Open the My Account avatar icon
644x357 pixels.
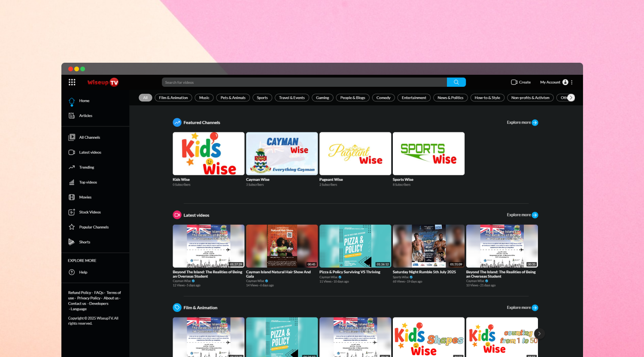point(565,82)
